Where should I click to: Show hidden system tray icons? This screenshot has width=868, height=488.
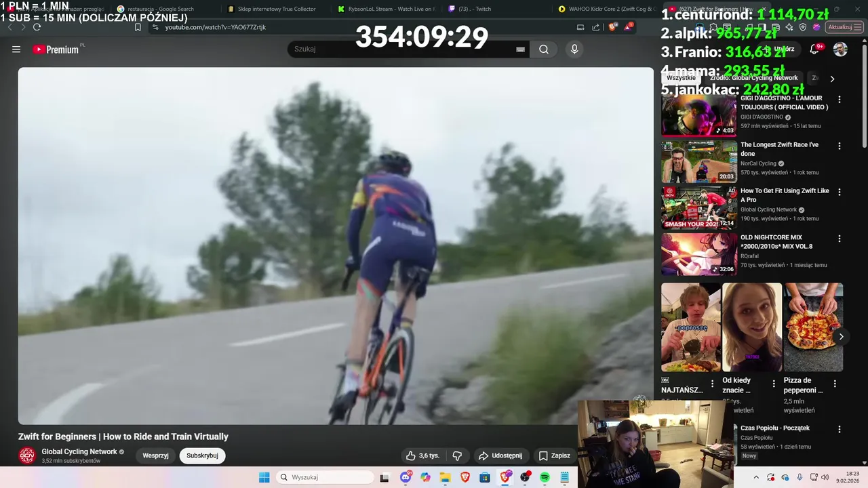point(755,477)
